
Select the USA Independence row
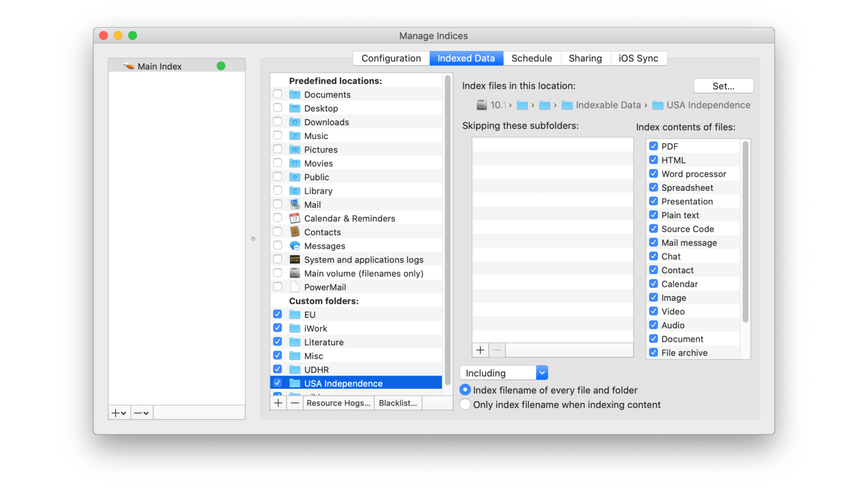tap(356, 383)
